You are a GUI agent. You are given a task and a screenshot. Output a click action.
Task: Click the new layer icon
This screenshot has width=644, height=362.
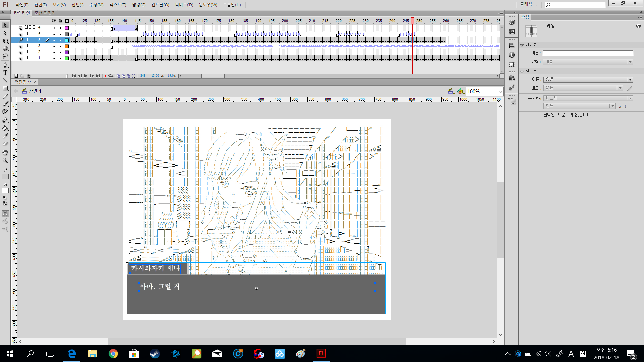click(16, 76)
